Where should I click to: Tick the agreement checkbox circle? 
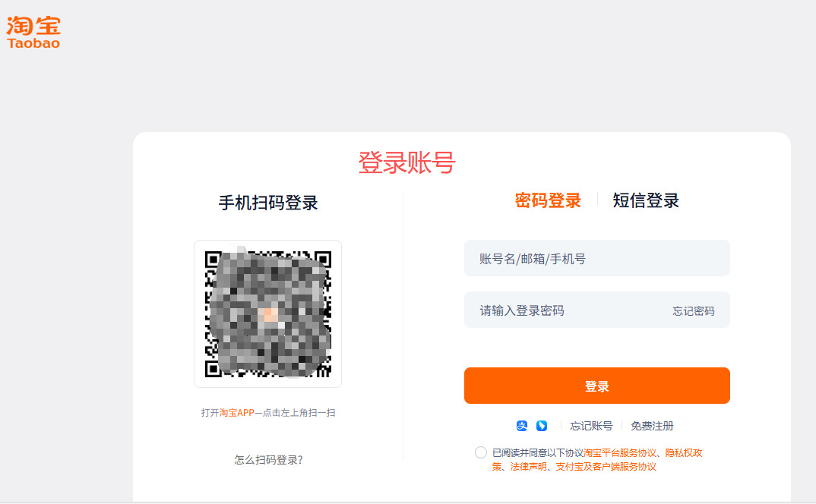pos(480,452)
